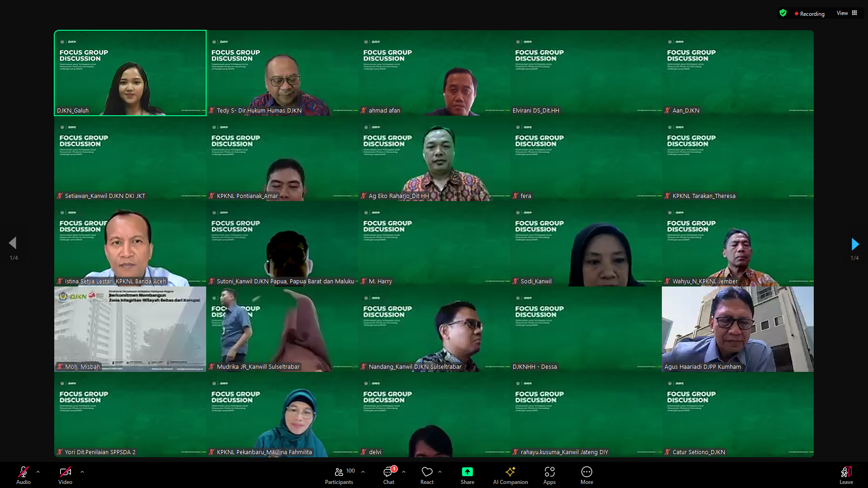Leave the meeting
Screen dimensions: 868x488
pos(846,475)
